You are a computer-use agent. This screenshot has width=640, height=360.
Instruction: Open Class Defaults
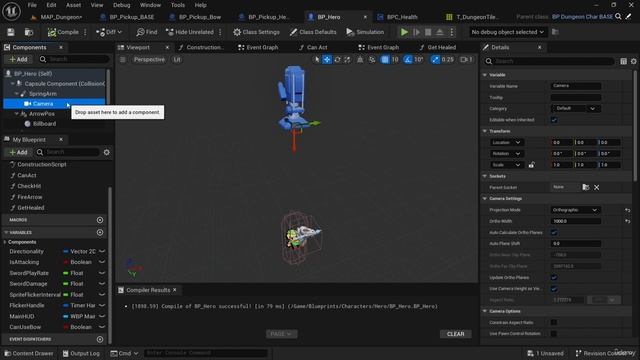(x=313, y=32)
